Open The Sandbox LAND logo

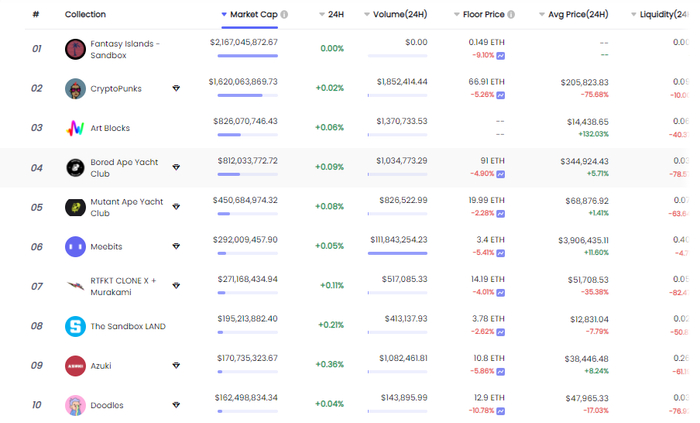point(75,326)
